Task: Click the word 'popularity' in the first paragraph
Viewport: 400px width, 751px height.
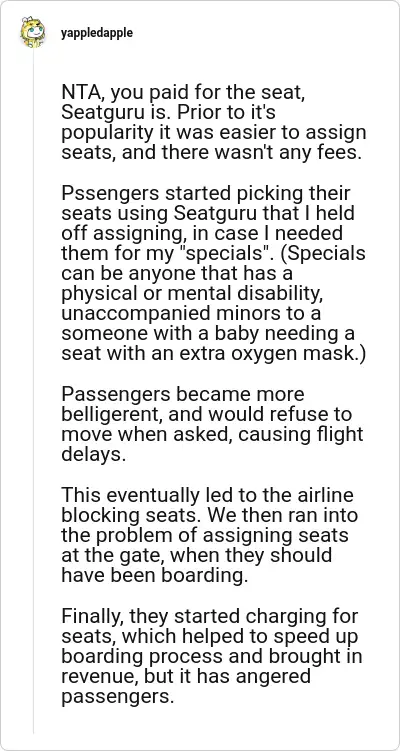Action: pos(109,134)
